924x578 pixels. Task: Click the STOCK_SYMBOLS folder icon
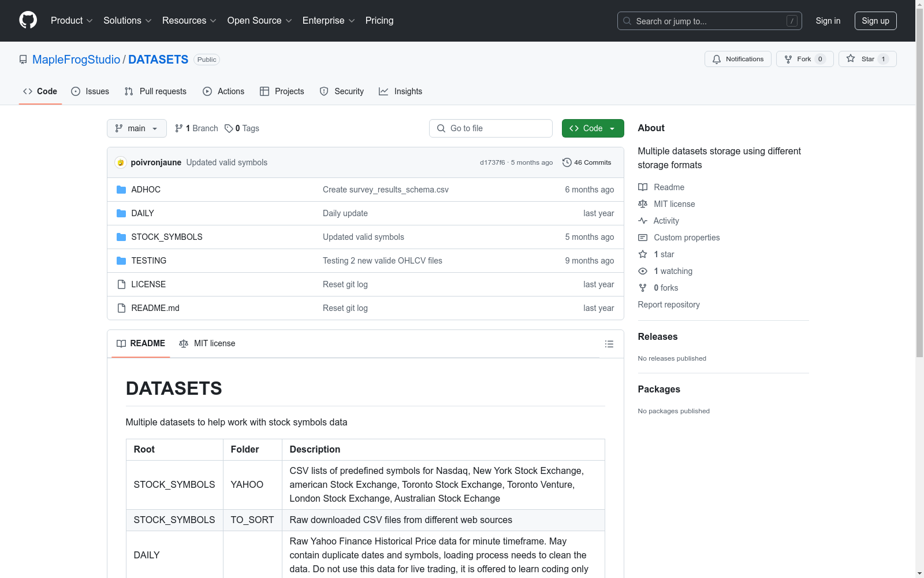coord(121,237)
